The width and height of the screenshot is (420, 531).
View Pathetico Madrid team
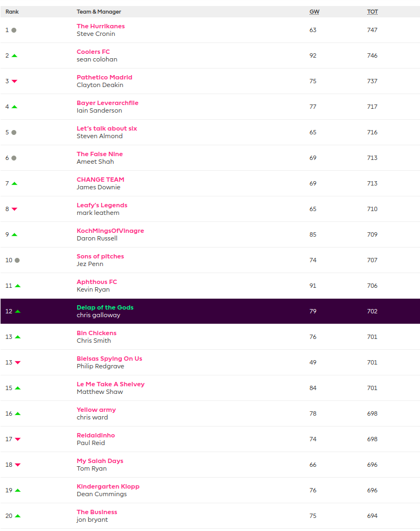[104, 77]
